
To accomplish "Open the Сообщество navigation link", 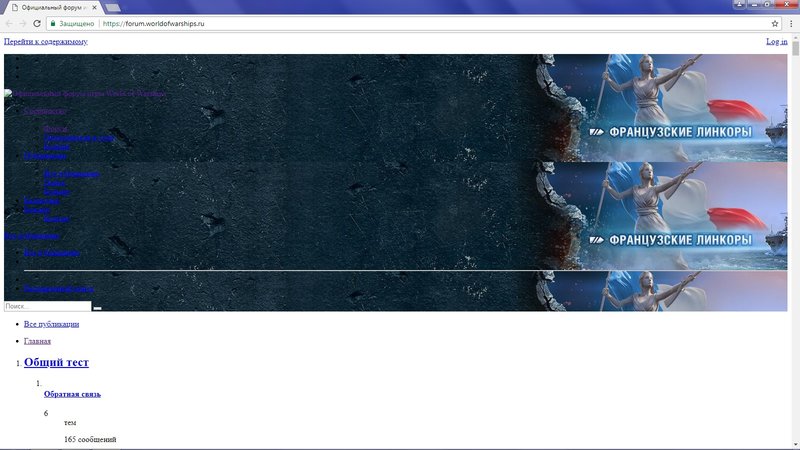I will tap(45, 111).
